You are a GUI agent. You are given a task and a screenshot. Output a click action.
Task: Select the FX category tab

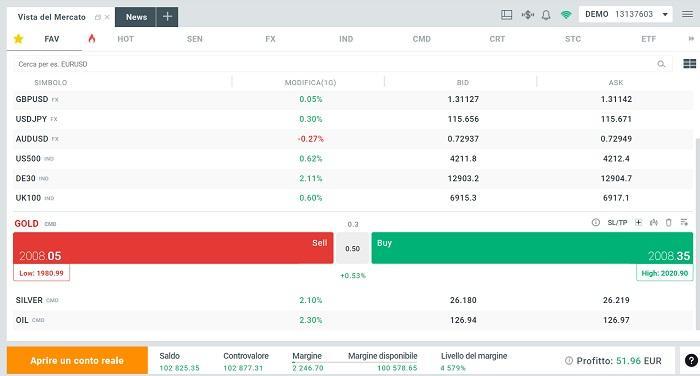pos(270,39)
